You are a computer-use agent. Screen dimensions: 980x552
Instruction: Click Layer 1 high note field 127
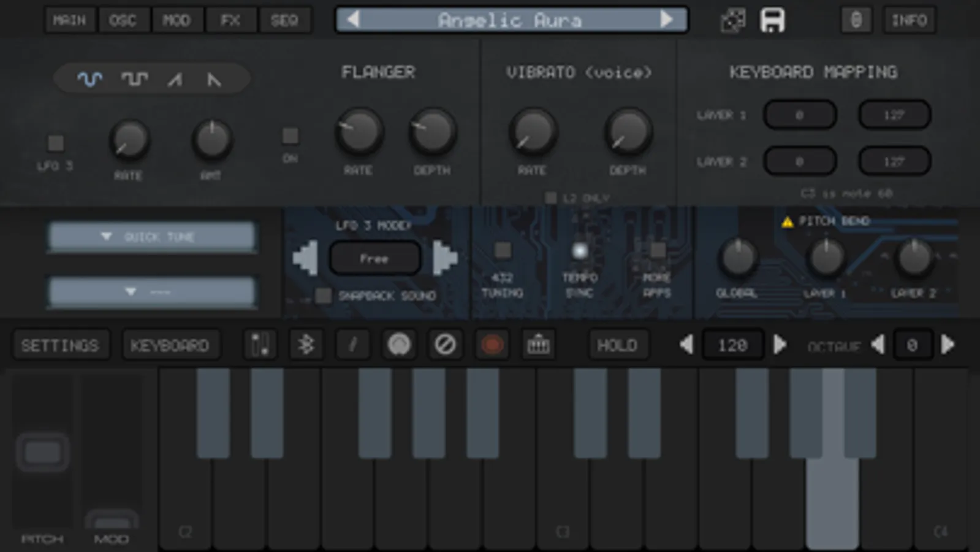895,115
